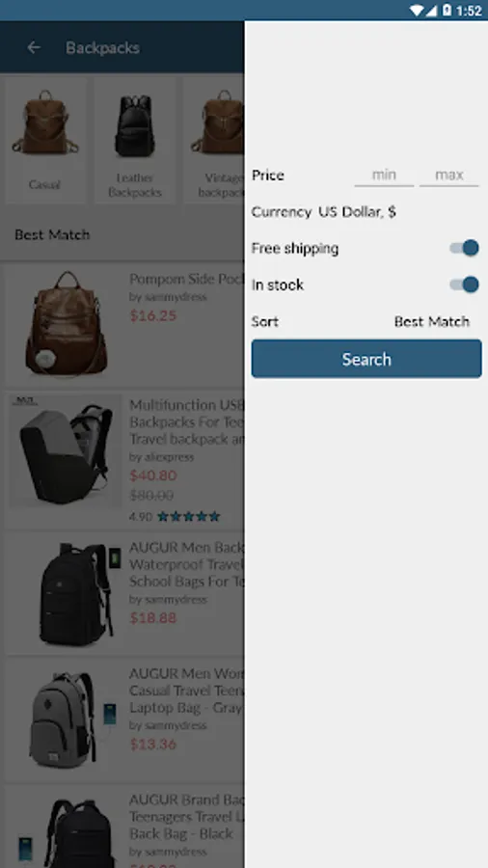Image resolution: width=488 pixels, height=868 pixels.
Task: Turn off the In stock switch
Action: 464,285
